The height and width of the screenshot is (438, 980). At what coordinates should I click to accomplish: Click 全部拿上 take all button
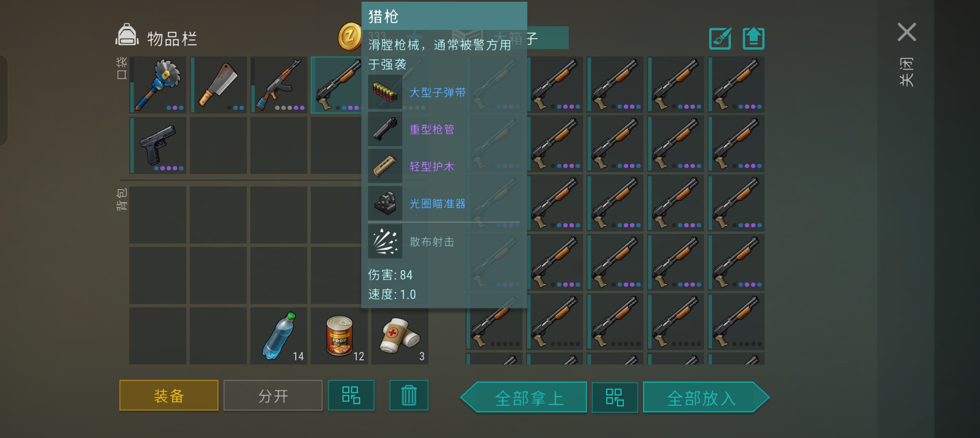[x=524, y=397]
